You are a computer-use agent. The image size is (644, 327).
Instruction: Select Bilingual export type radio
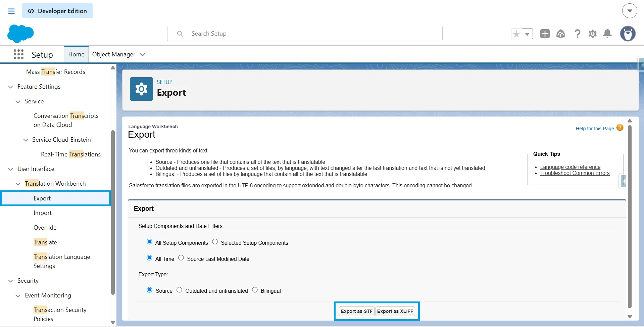pos(255,290)
